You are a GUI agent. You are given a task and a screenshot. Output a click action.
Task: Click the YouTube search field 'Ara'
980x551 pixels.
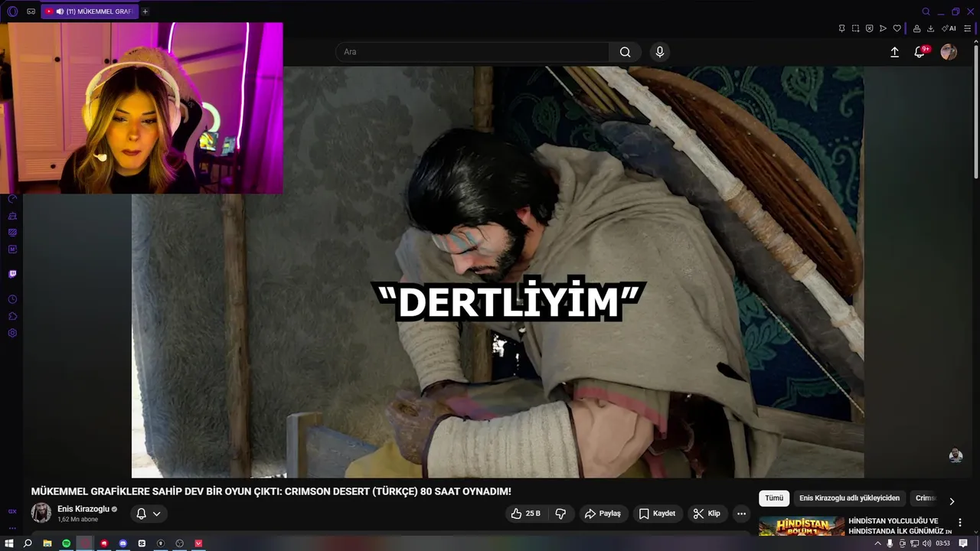coord(472,52)
